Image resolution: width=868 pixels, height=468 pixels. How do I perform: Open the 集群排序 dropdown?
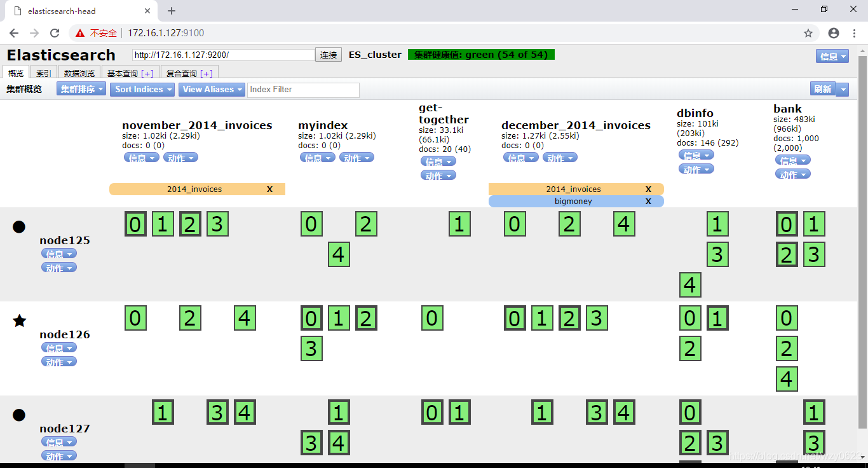click(x=82, y=90)
